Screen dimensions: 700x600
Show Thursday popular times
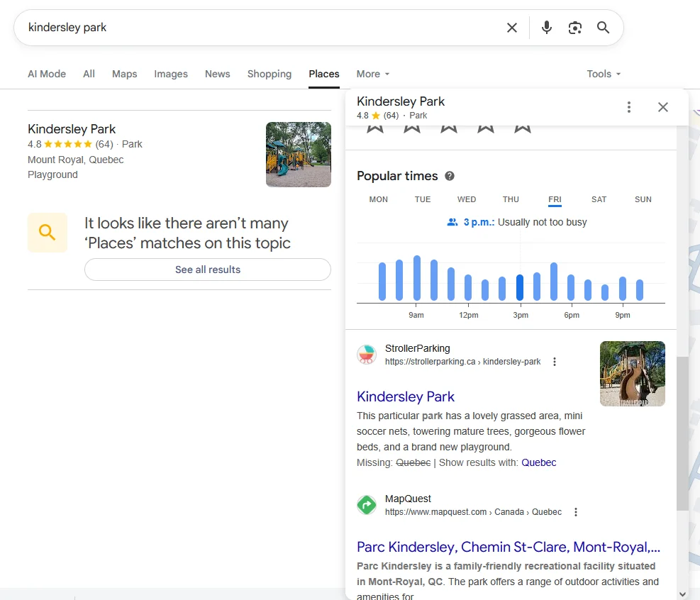tap(511, 199)
